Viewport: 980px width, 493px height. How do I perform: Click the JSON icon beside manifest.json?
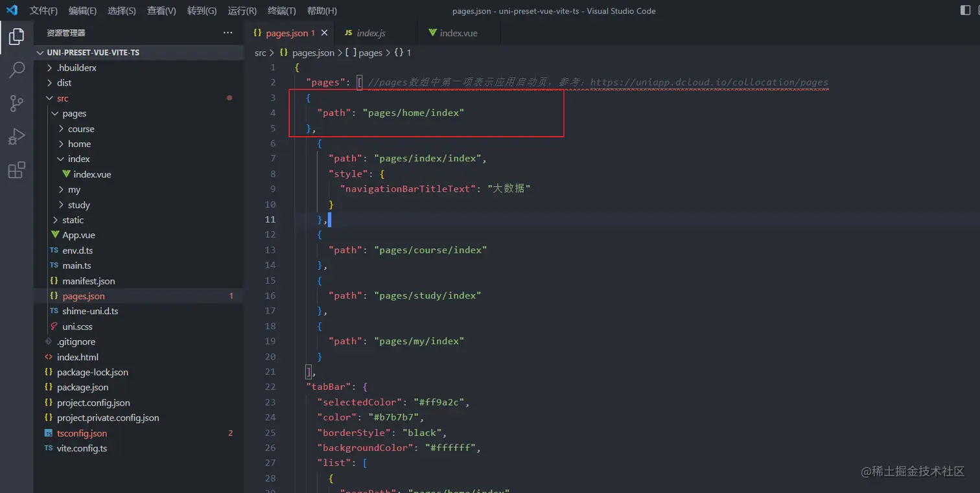54,281
